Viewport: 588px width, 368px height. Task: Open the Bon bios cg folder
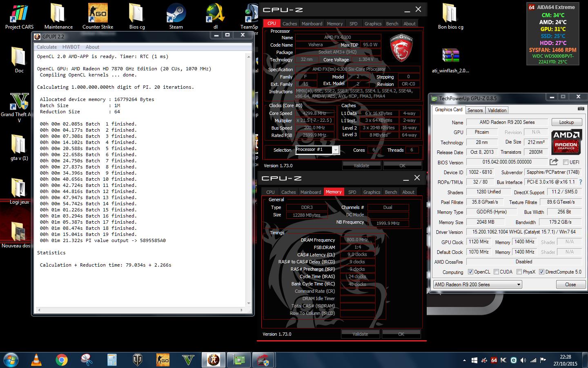pyautogui.click(x=450, y=16)
